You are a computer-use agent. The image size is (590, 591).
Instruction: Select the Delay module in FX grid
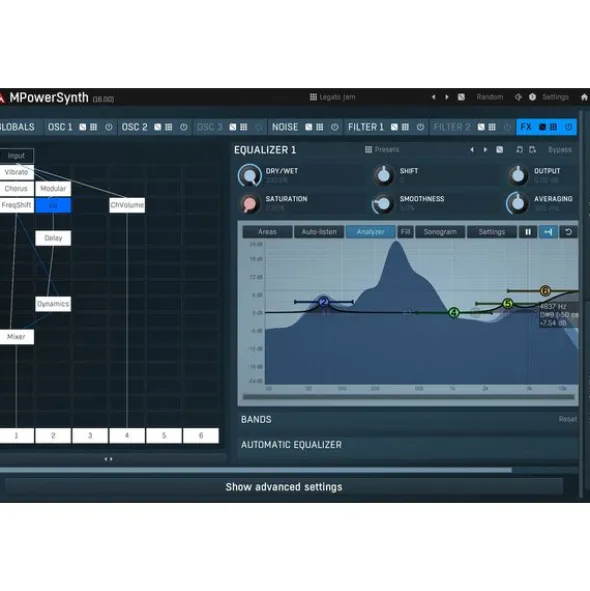pyautogui.click(x=53, y=238)
